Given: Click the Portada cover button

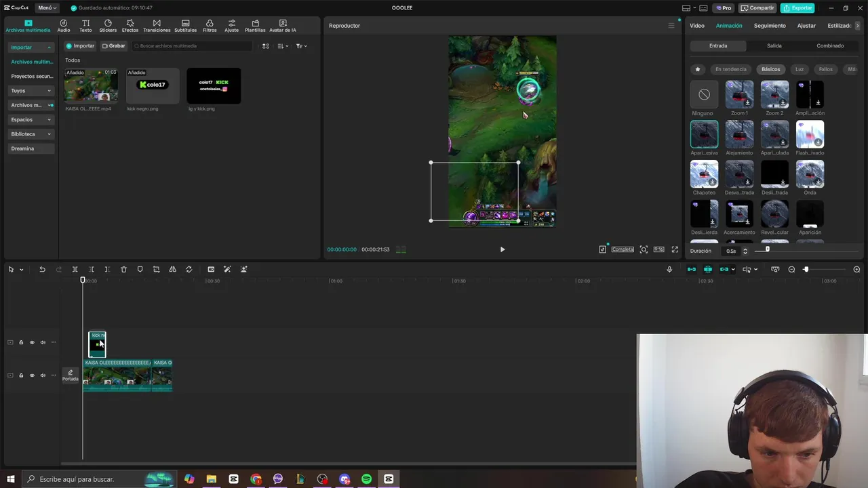Looking at the screenshot, I should tap(71, 375).
